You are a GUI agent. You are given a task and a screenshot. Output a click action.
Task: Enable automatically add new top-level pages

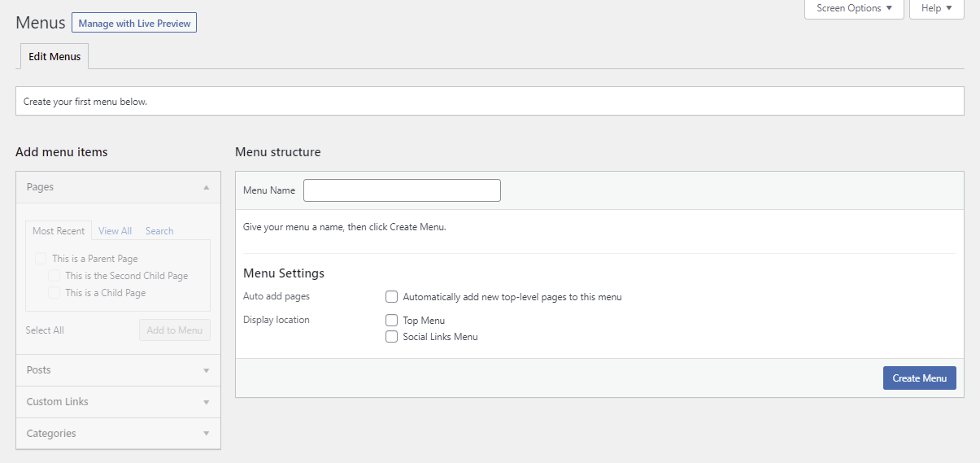(x=392, y=297)
